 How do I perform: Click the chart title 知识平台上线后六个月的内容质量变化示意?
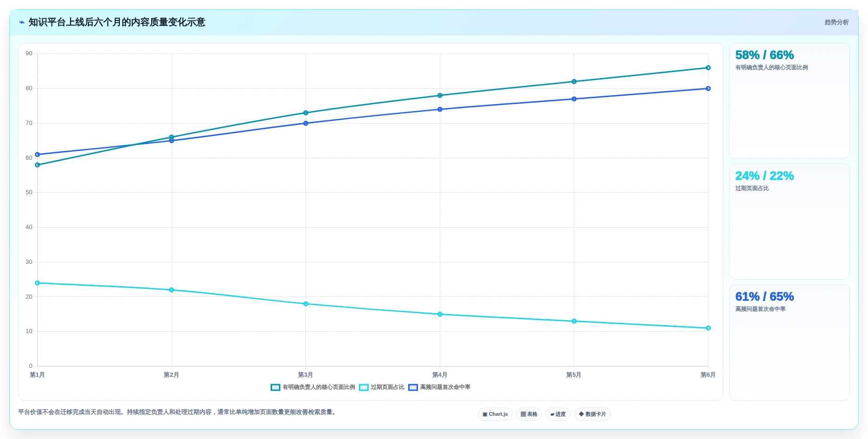117,22
